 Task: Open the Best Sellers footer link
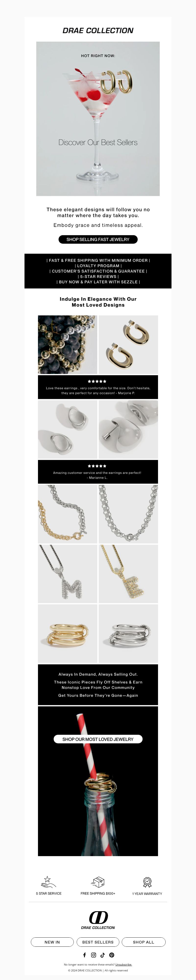98,942
